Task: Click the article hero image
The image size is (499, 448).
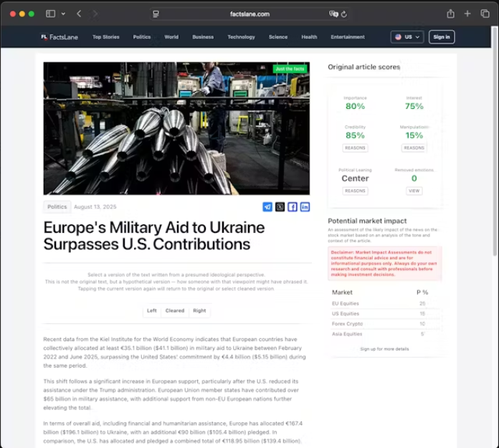Action: (176, 128)
